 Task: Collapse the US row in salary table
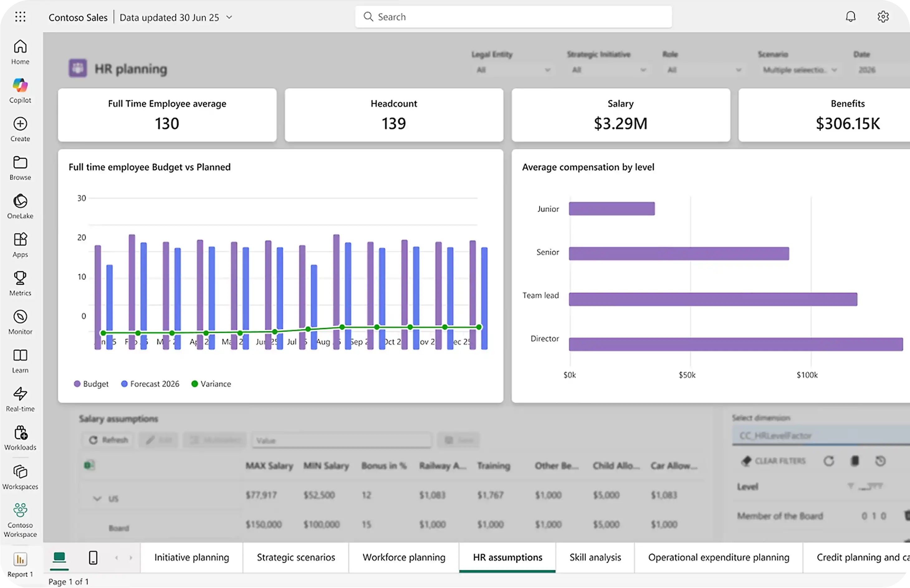(x=97, y=499)
